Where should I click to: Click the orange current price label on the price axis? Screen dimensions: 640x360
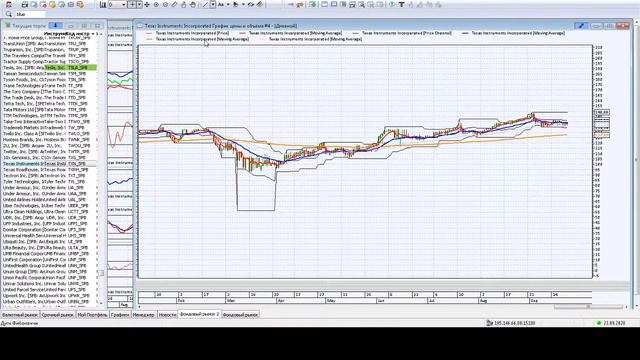click(602, 134)
